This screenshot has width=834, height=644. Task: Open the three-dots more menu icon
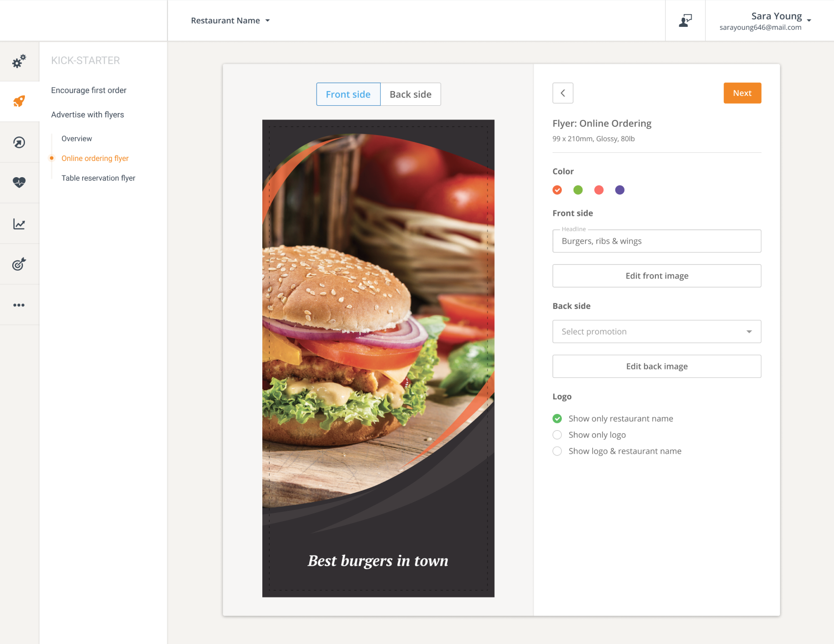point(19,305)
